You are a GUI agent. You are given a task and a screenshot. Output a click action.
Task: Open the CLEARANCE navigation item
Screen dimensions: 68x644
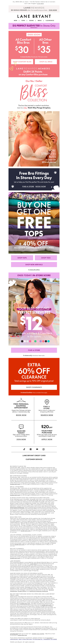click(50, 21)
